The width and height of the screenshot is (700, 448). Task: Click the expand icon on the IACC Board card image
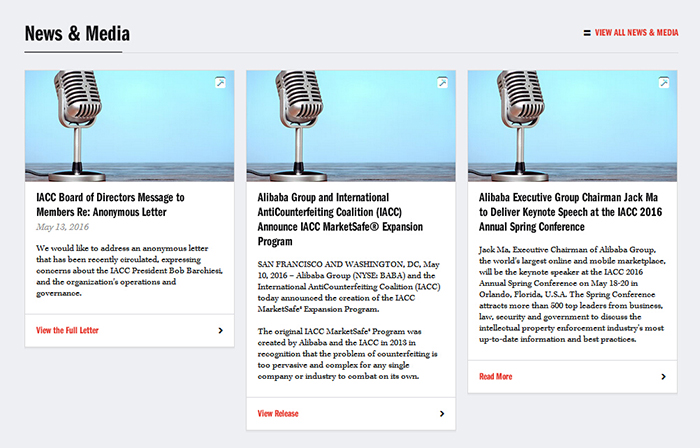click(220, 83)
